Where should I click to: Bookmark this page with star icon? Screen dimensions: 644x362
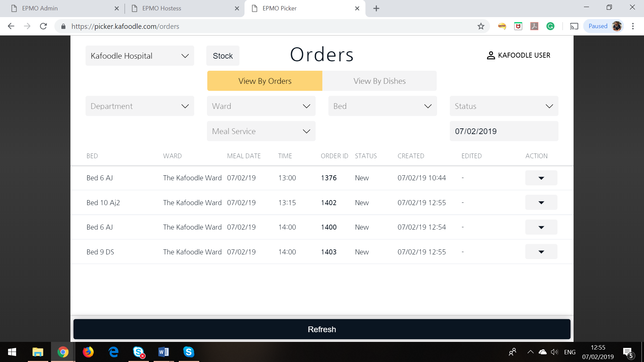(481, 26)
